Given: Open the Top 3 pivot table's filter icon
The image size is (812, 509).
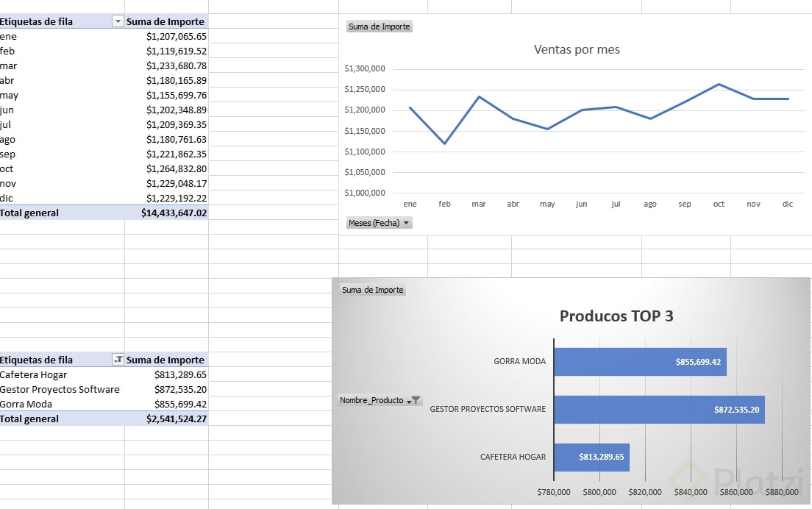Looking at the screenshot, I should click(x=118, y=360).
